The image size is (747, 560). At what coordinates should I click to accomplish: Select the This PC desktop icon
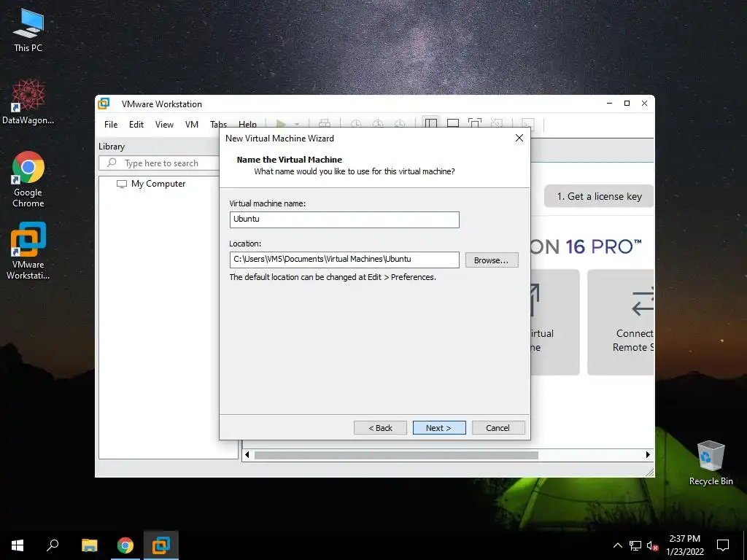(28, 31)
